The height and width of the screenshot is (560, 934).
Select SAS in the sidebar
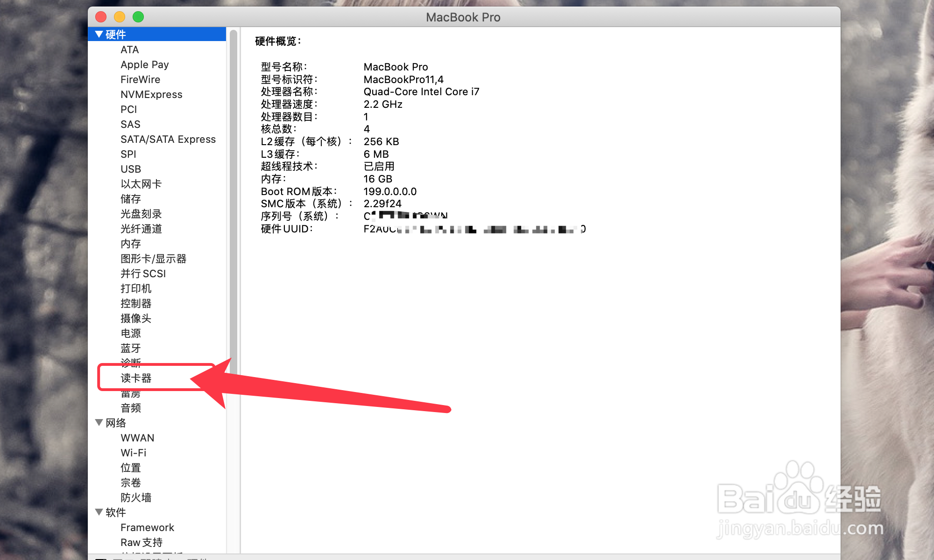coord(130,124)
